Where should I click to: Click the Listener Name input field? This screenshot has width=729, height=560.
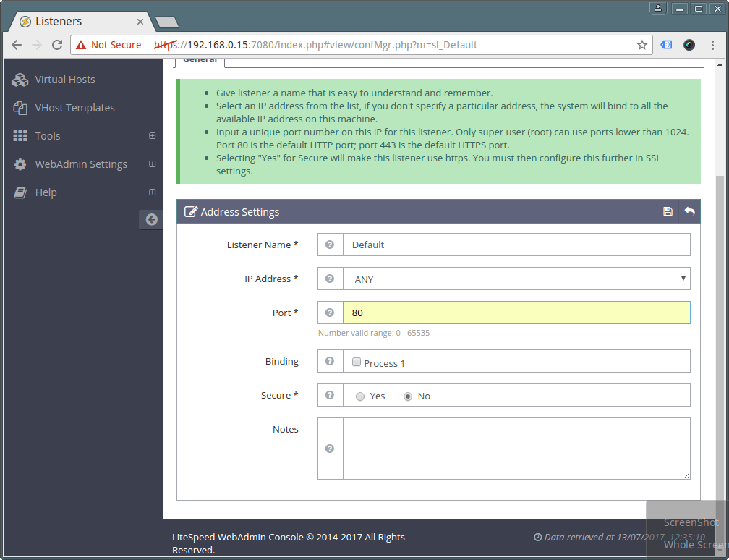pyautogui.click(x=516, y=245)
